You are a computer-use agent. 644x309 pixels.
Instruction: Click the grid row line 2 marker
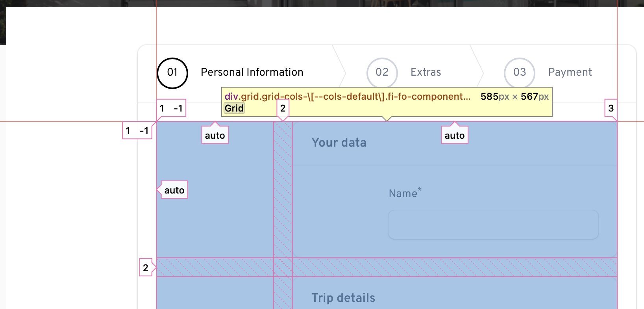[x=146, y=268]
